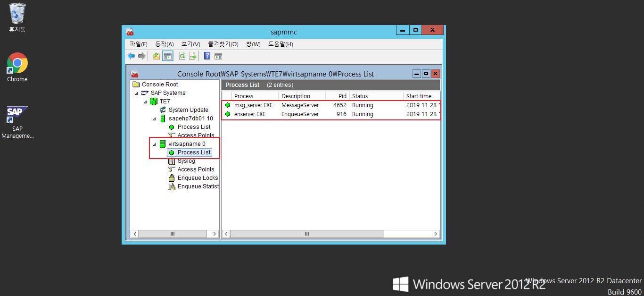Collapse the sapehp7db01 10 instance node
Image resolution: width=644 pixels, height=296 pixels.
154,119
